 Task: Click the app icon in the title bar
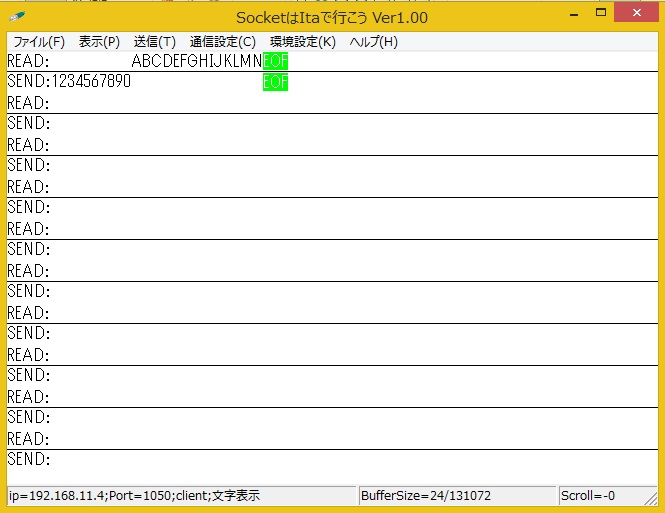[18, 17]
